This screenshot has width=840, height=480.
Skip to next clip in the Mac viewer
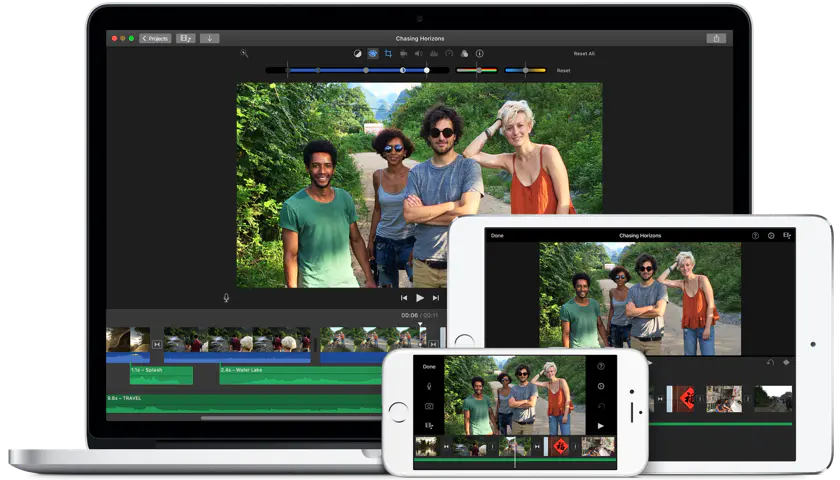point(436,298)
